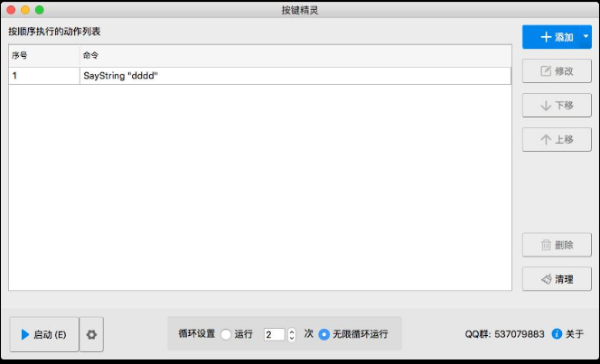Select the 运行 radio button
Image resolution: width=600 pixels, height=364 pixels.
pyautogui.click(x=226, y=334)
